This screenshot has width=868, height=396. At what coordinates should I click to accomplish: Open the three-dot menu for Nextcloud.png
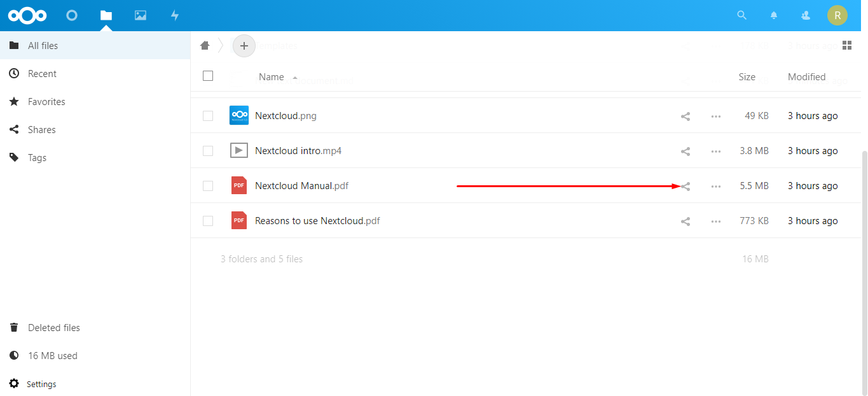click(715, 116)
